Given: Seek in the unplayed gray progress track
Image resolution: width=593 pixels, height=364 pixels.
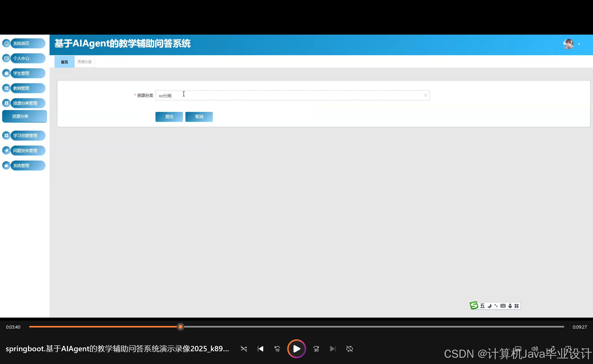Looking at the screenshot, I should coord(374,327).
